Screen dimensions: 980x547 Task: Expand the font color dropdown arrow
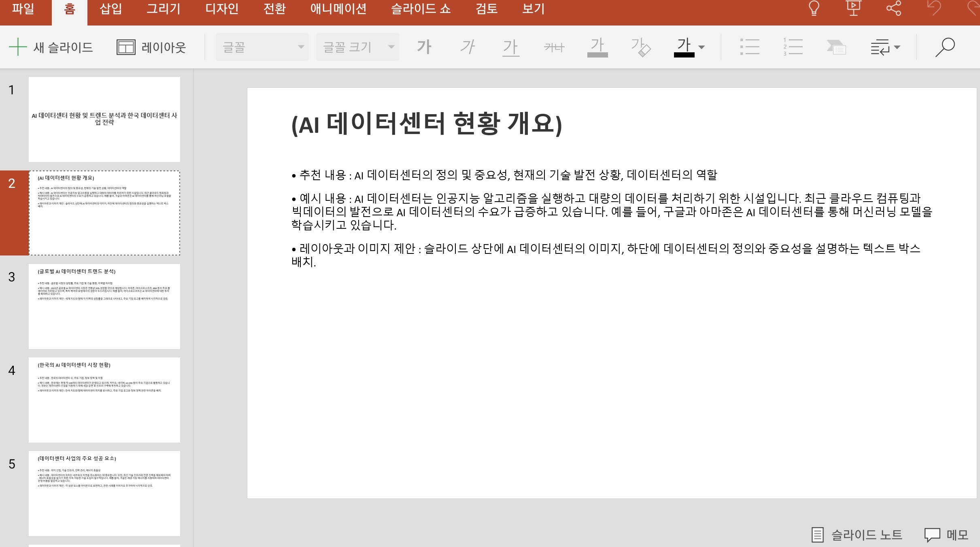tap(702, 47)
